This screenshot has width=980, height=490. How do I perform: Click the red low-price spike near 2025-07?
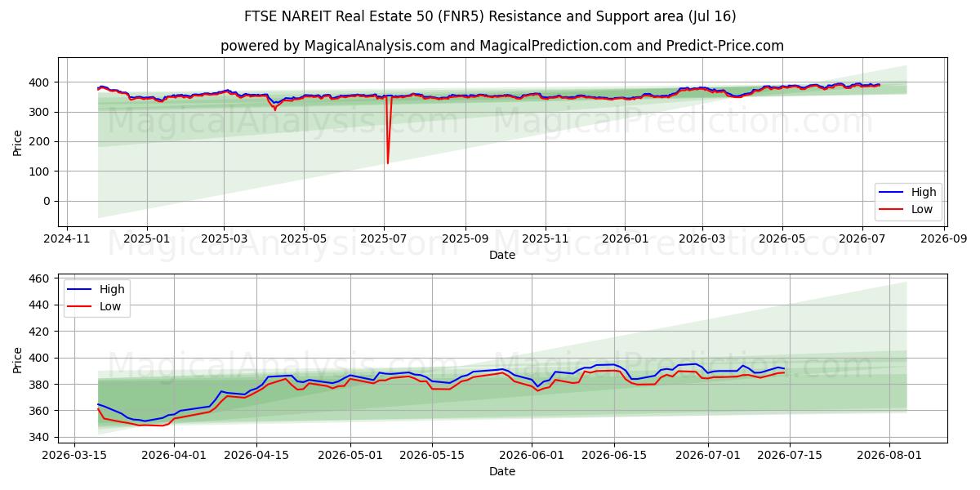388,131
